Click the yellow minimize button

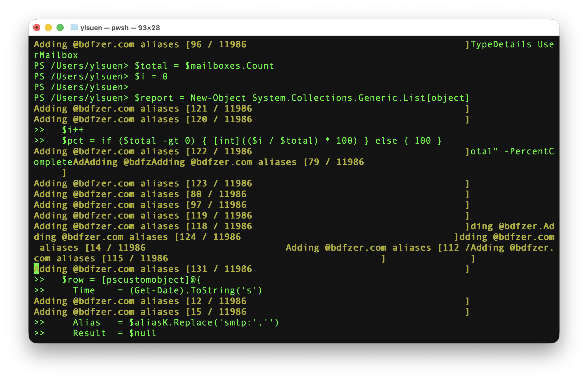[x=48, y=27]
